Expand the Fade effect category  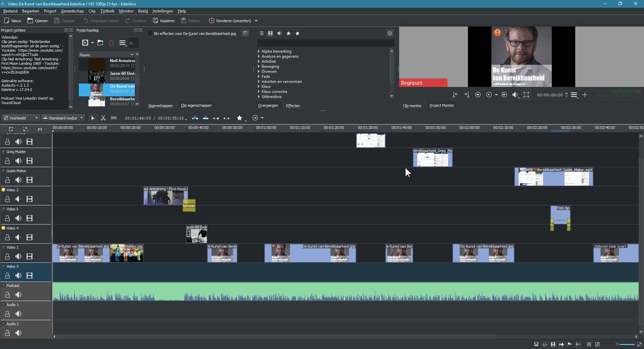tap(259, 77)
